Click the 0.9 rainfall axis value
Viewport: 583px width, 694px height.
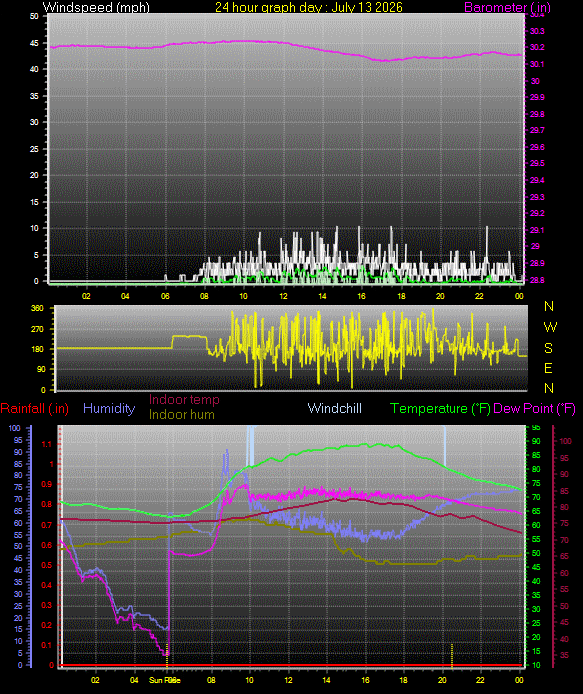click(46, 484)
